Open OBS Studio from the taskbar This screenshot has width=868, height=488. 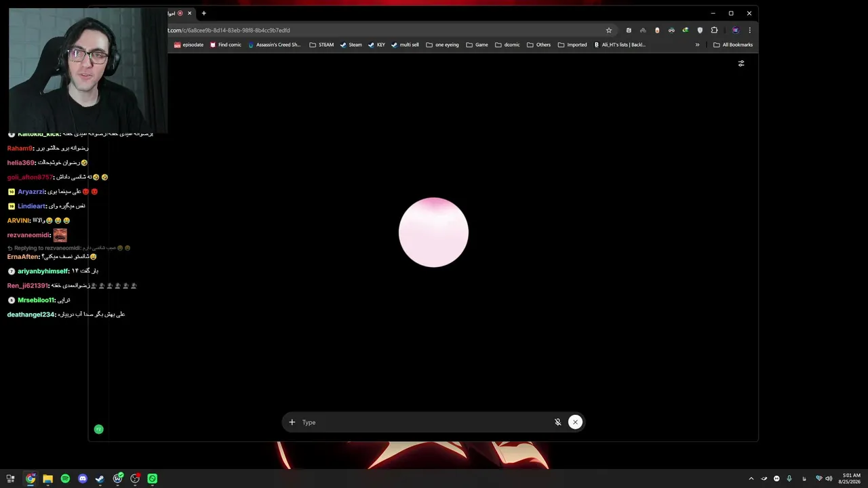click(135, 479)
